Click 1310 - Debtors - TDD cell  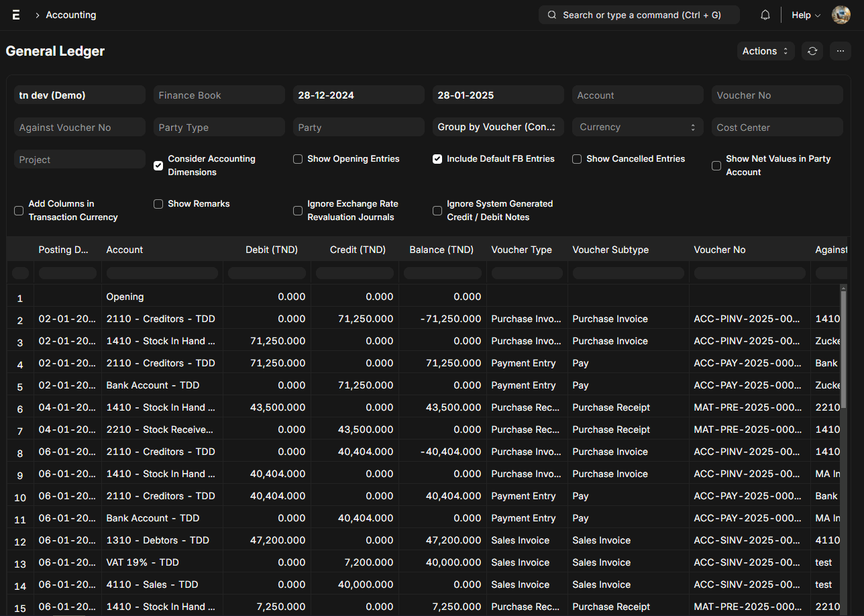pyautogui.click(x=162, y=540)
